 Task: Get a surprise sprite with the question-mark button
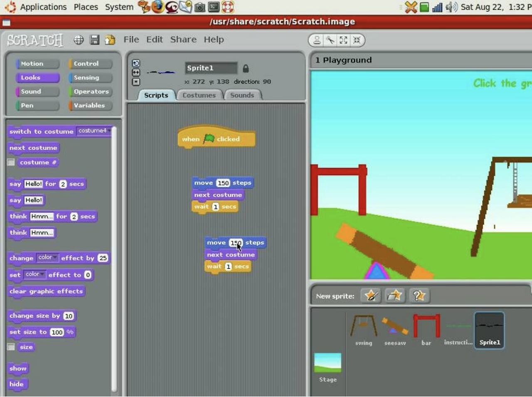tap(419, 296)
